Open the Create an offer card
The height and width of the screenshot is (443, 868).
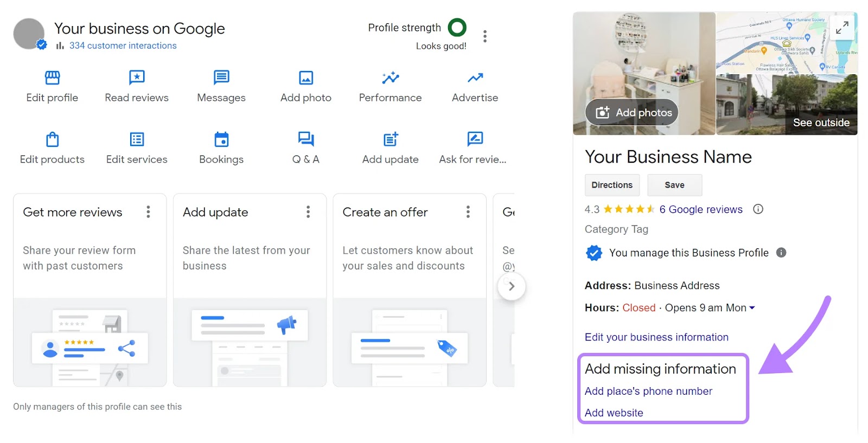410,290
